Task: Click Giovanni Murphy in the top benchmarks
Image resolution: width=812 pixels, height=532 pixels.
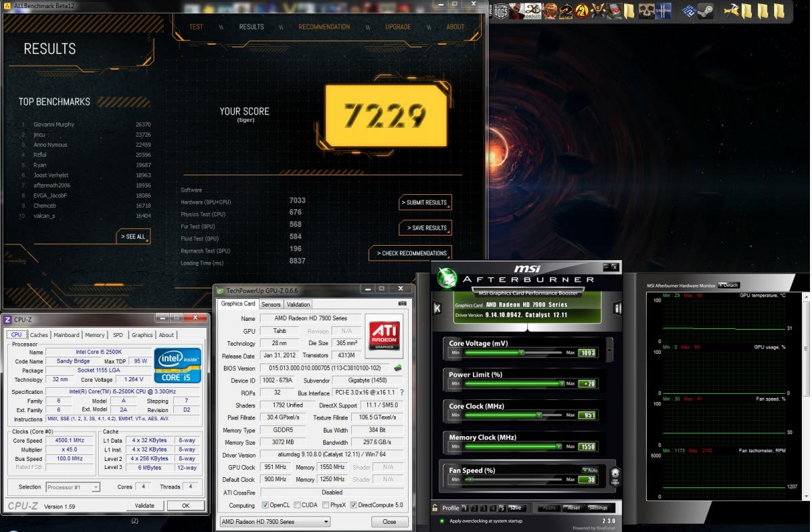Action: click(x=53, y=125)
